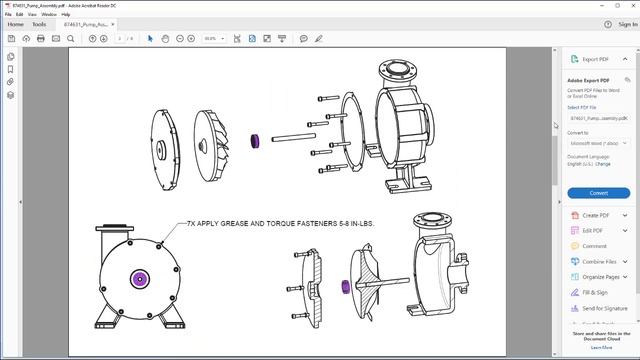Image resolution: width=640 pixels, height=360 pixels.
Task: Click the fit to width scrolling icon
Action: [237, 39]
